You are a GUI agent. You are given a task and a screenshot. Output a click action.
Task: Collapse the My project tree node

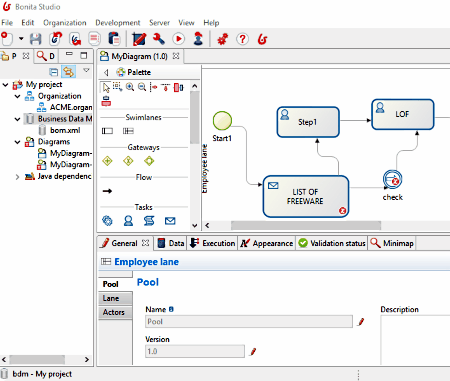(x=5, y=85)
